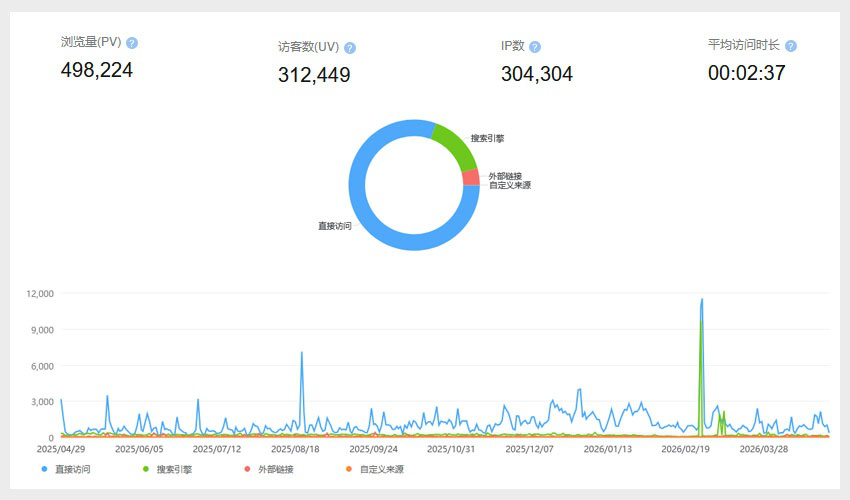Click the tallest line chart spike near 2026/02/19
The height and width of the screenshot is (500, 850).
(702, 300)
